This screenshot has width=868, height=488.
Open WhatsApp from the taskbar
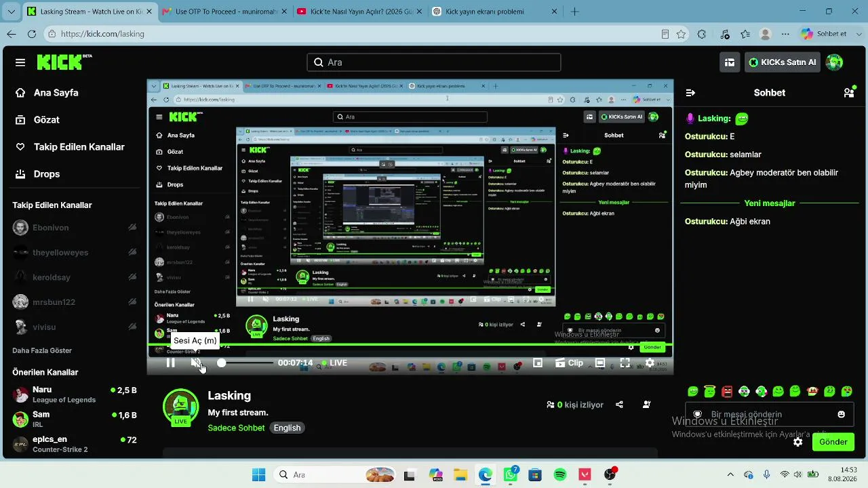511,475
